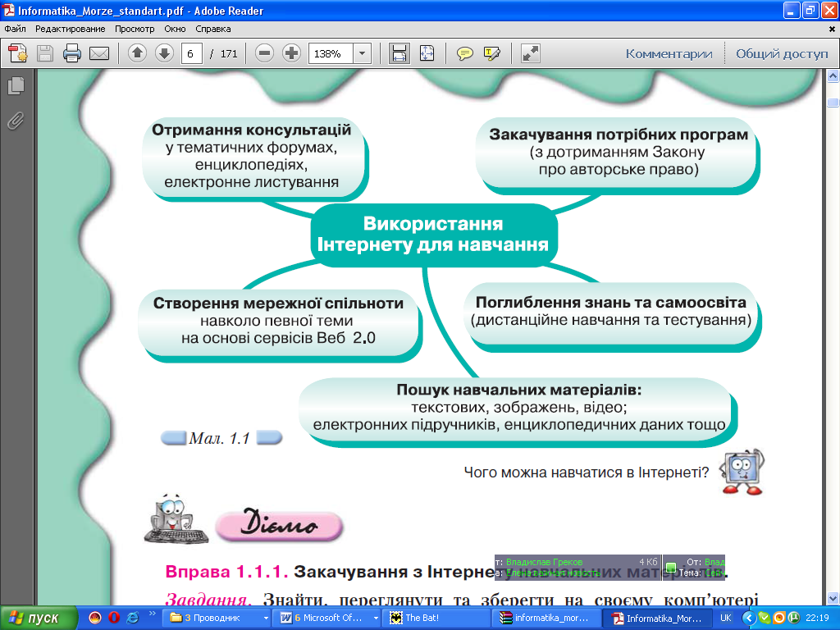840x630 pixels.
Task: Show the attachments paperclip panel
Action: (x=16, y=121)
